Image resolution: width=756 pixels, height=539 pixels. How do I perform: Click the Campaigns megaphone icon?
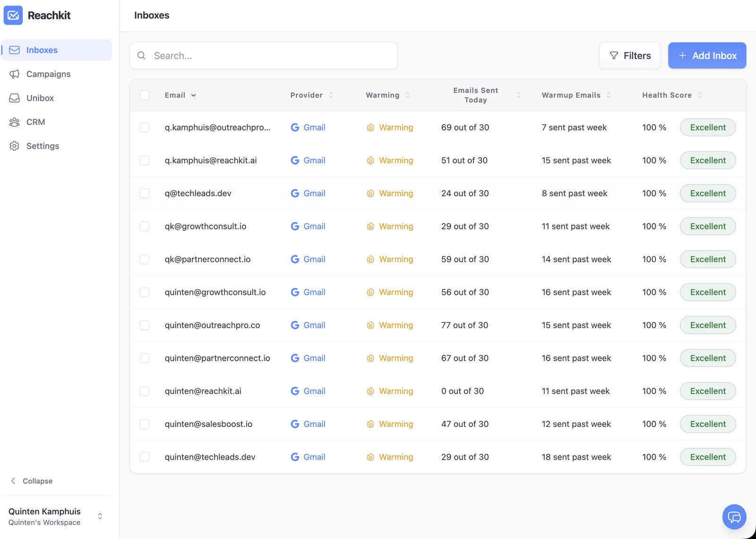click(x=15, y=74)
